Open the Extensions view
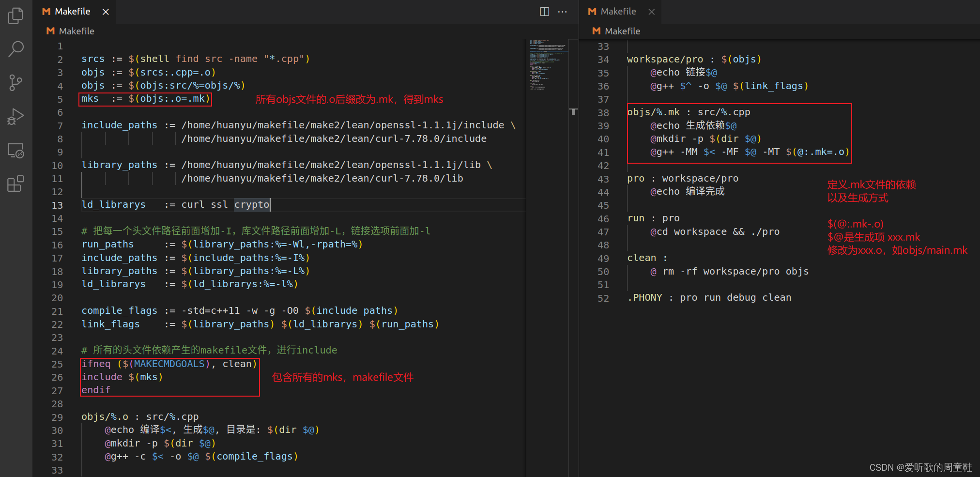 tap(16, 184)
